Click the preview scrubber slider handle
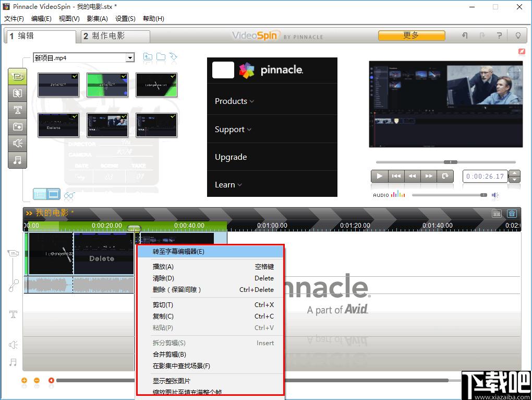 click(451, 162)
